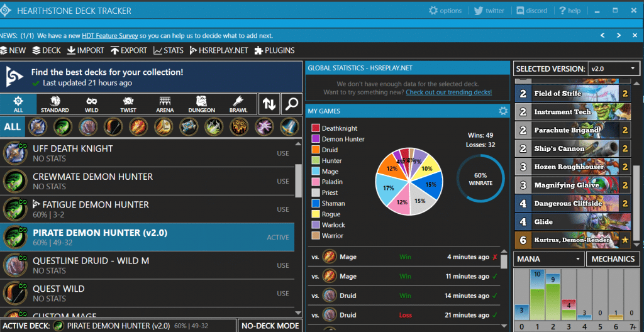Screen dimensions: 644x332
Task: Click the Shaman blue legend swatch
Action: 316,203
